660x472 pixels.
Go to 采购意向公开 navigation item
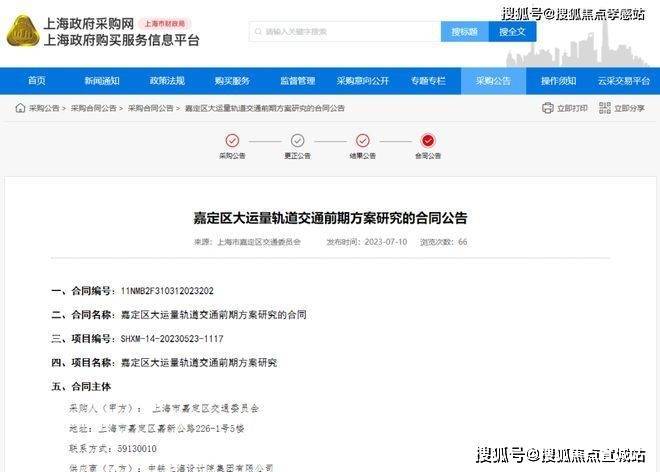[x=362, y=80]
